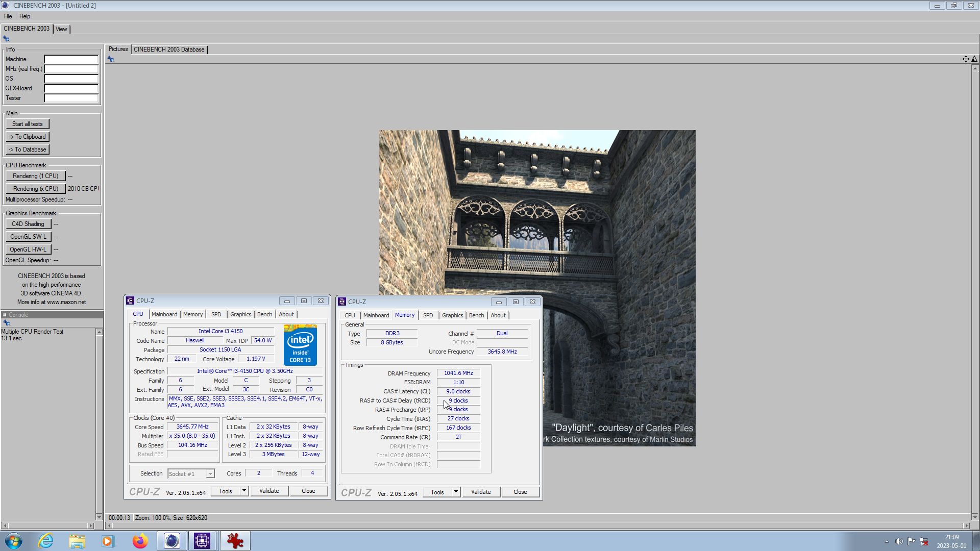This screenshot has height=551, width=980.
Task: Switch to CINEBENCH taskbar icon
Action: pyautogui.click(x=171, y=541)
